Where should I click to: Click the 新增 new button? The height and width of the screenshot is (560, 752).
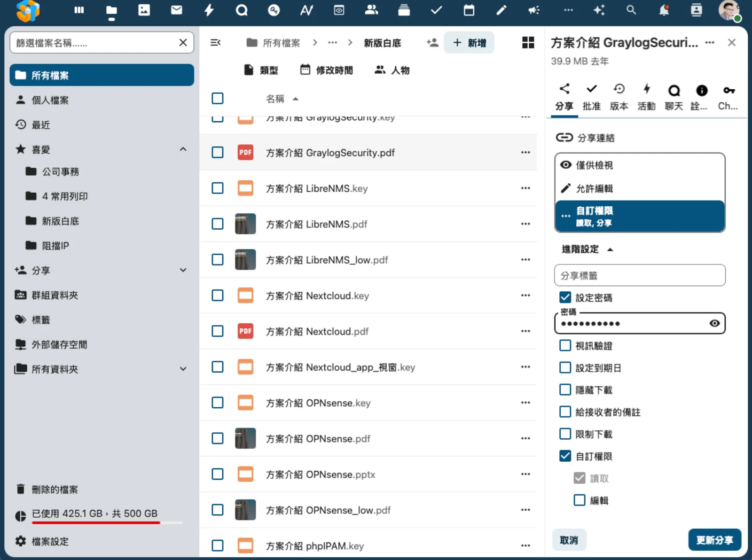[x=469, y=43]
